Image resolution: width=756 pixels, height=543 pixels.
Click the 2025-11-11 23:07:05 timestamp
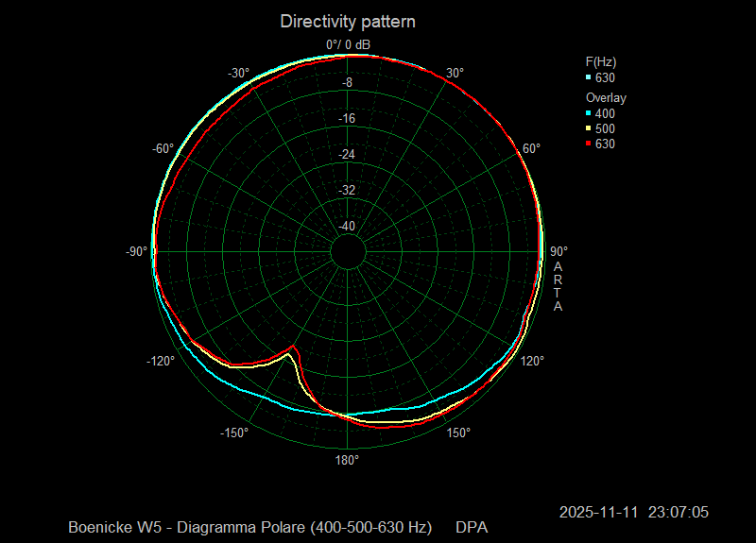[633, 512]
